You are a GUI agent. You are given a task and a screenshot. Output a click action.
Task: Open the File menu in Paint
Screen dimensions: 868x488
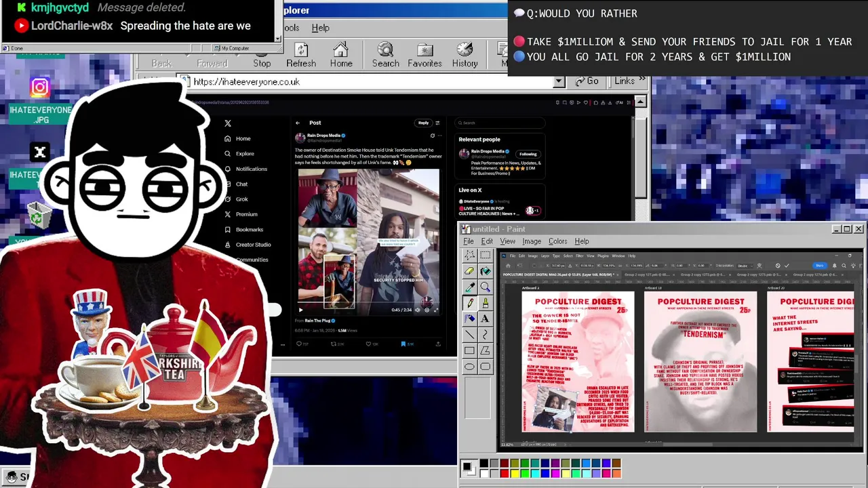(468, 241)
